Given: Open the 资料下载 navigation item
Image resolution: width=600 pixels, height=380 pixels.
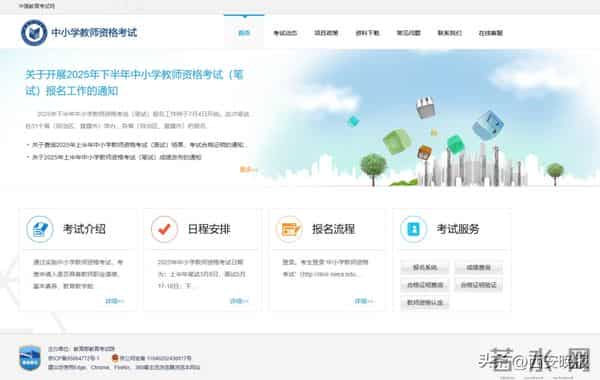Looking at the screenshot, I should [367, 33].
